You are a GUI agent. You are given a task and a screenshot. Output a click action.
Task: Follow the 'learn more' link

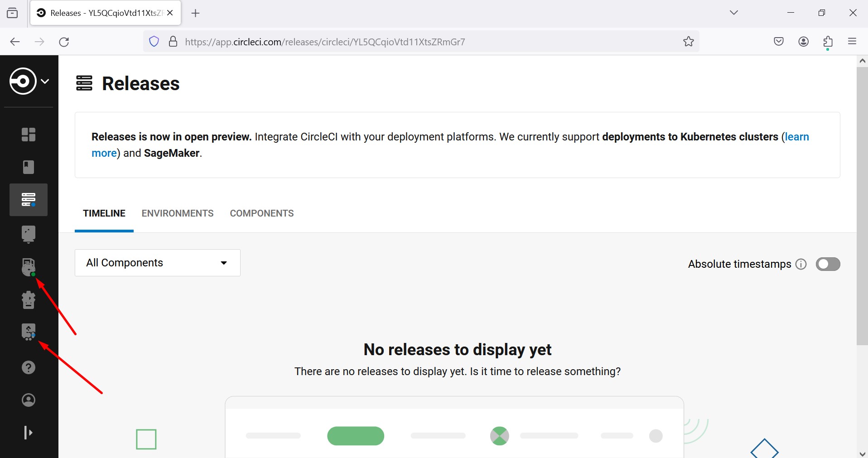796,137
